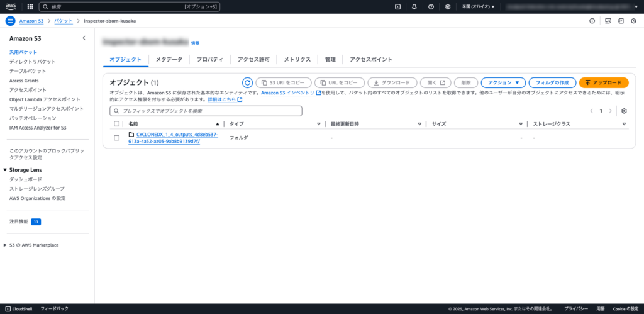644x314 pixels.
Task: Switch to the 管理 tab
Action: [330, 59]
